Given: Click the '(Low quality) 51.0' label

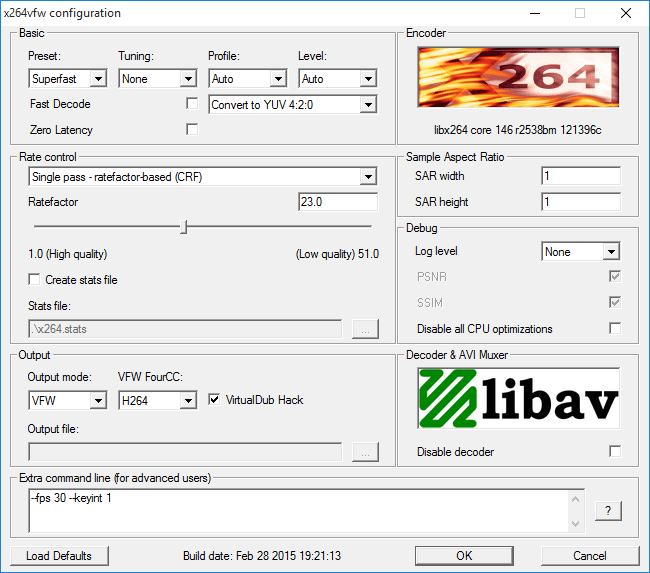Looking at the screenshot, I should coord(337,254).
